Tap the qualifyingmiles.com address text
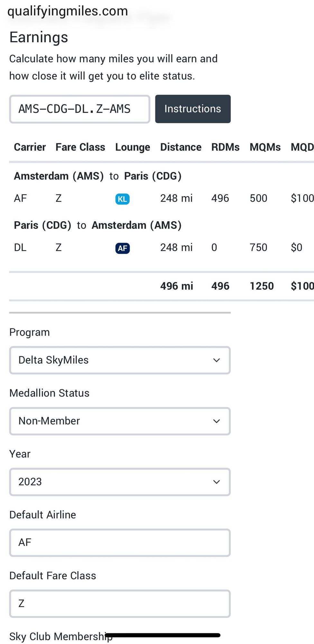Viewport: 314px width, 644px height. (68, 11)
